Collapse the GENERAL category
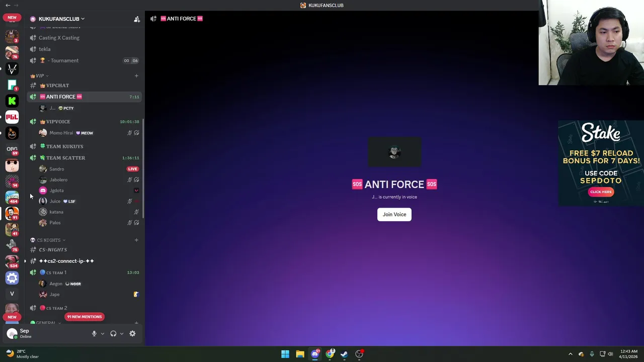Screen dimensions: 644x362 click(46, 323)
